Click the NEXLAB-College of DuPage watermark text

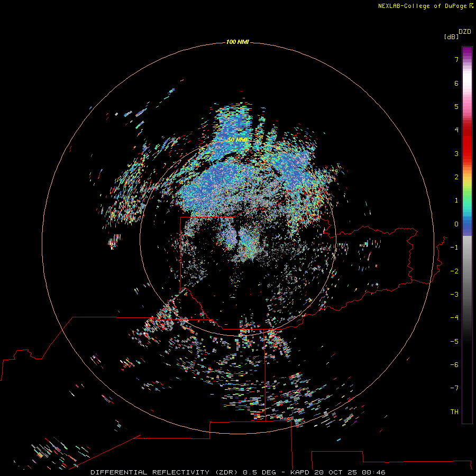pos(425,6)
